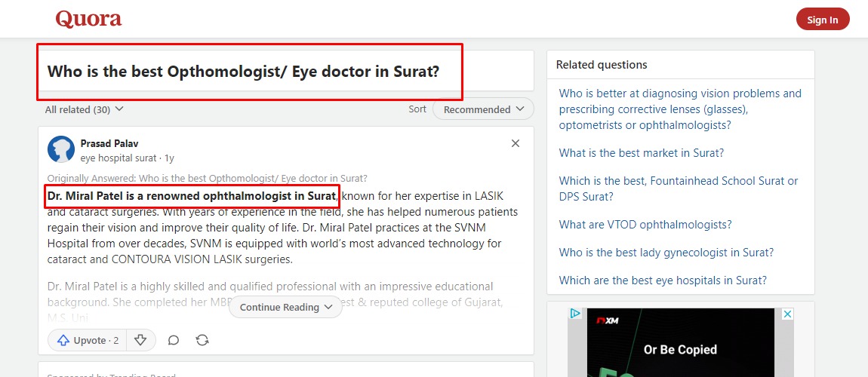Click the AdChoices triangle icon

pos(575,314)
